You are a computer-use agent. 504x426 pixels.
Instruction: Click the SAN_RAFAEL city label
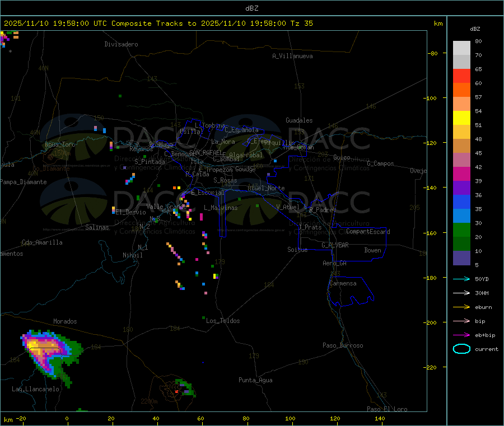pos(206,152)
